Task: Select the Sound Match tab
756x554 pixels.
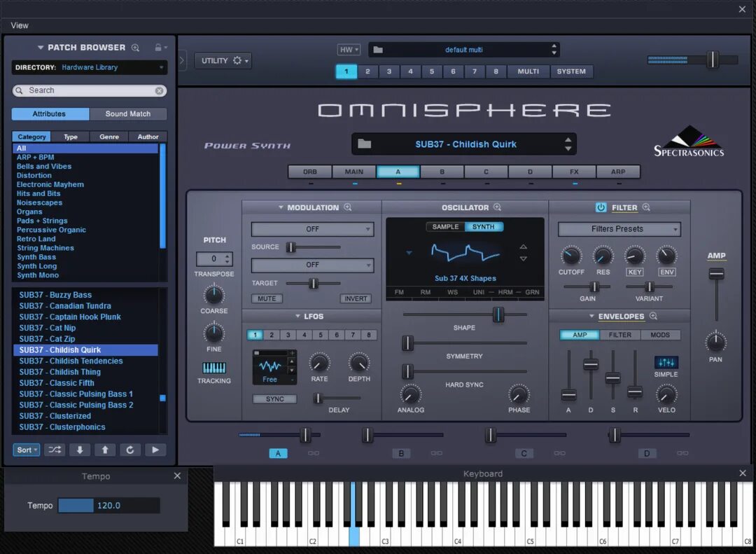Action: click(128, 114)
